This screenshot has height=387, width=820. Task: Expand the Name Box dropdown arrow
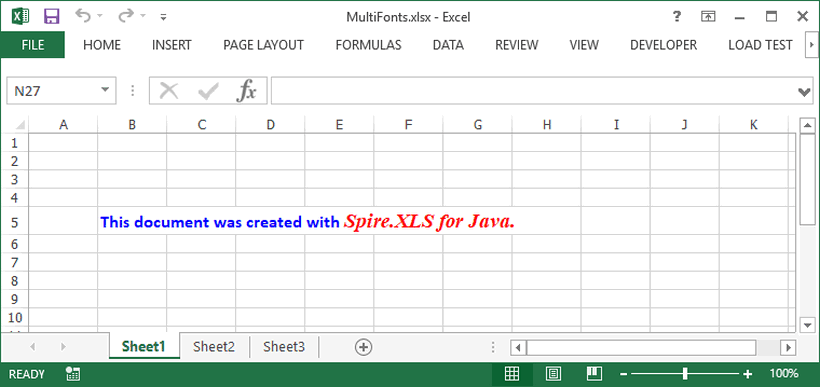105,90
